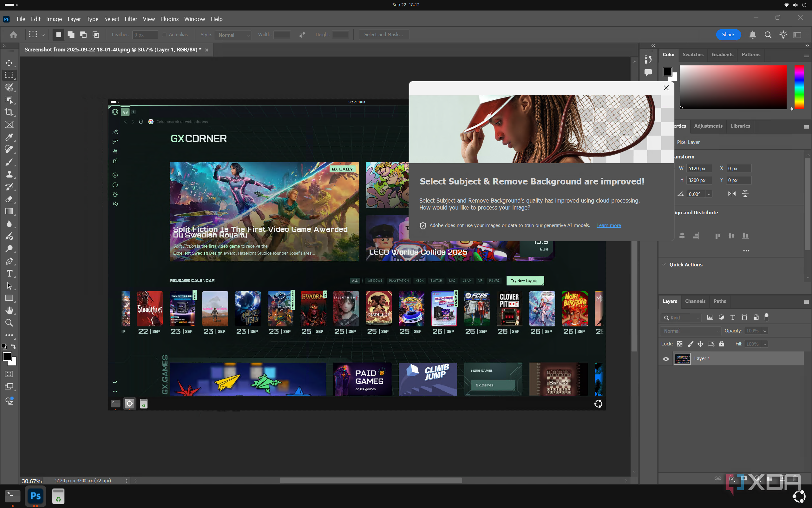Open the rotation angle dropdown arrow
The image size is (812, 508).
709,194
